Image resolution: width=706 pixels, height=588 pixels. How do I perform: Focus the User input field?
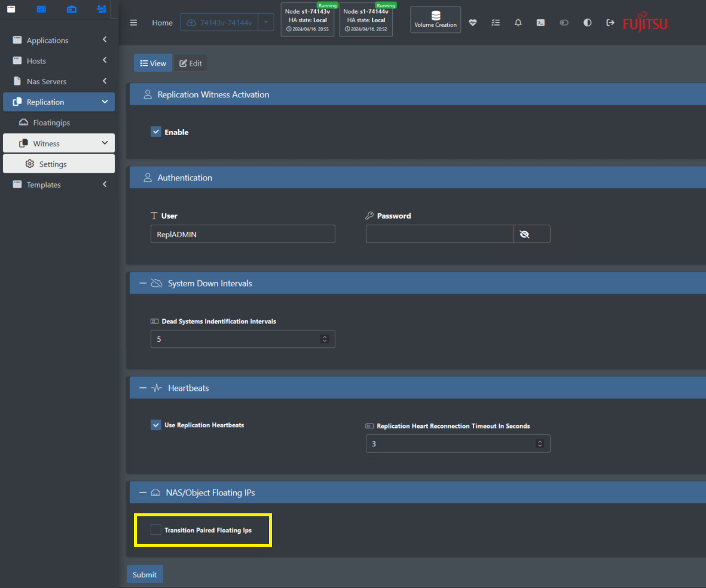[x=243, y=234]
